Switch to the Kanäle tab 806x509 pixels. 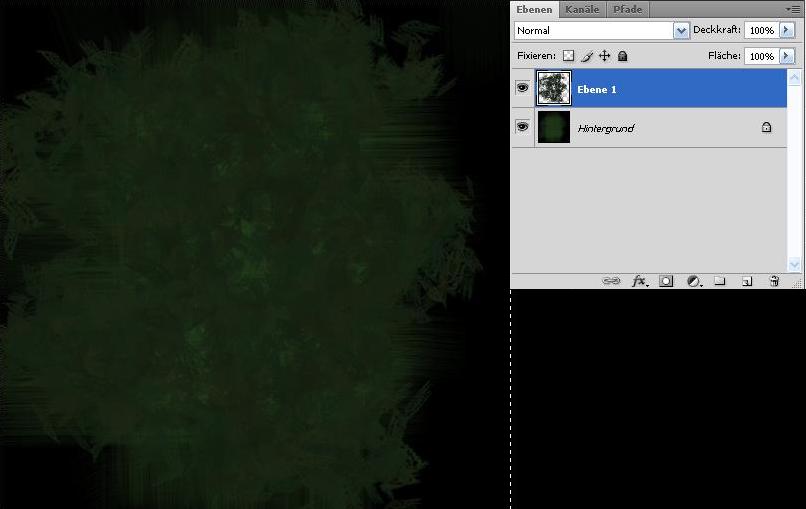tap(582, 9)
